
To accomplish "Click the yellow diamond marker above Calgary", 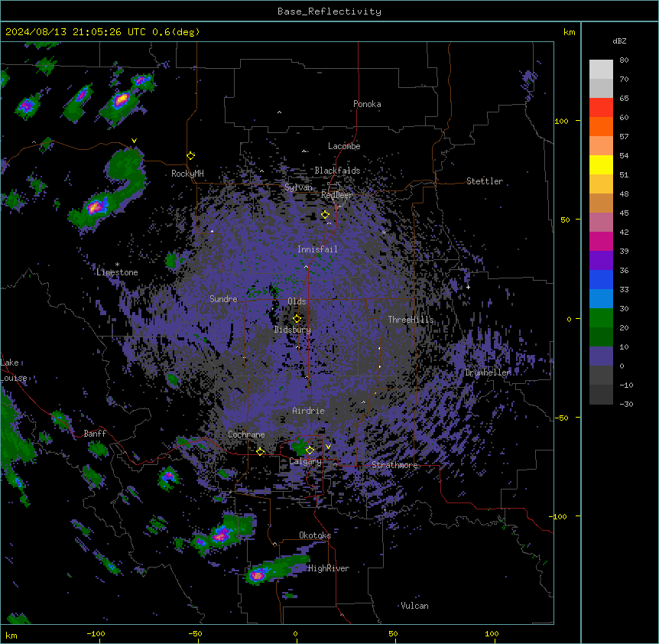I will coord(310,450).
